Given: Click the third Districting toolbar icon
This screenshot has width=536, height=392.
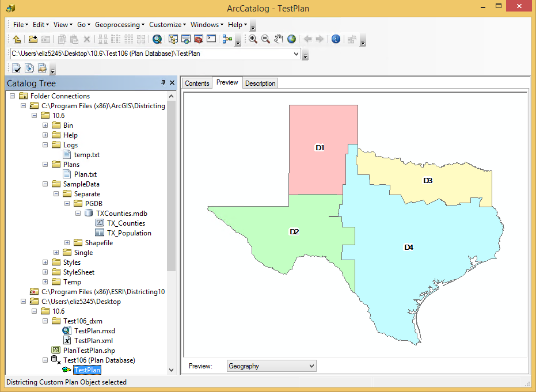Looking at the screenshot, I should (42, 68).
